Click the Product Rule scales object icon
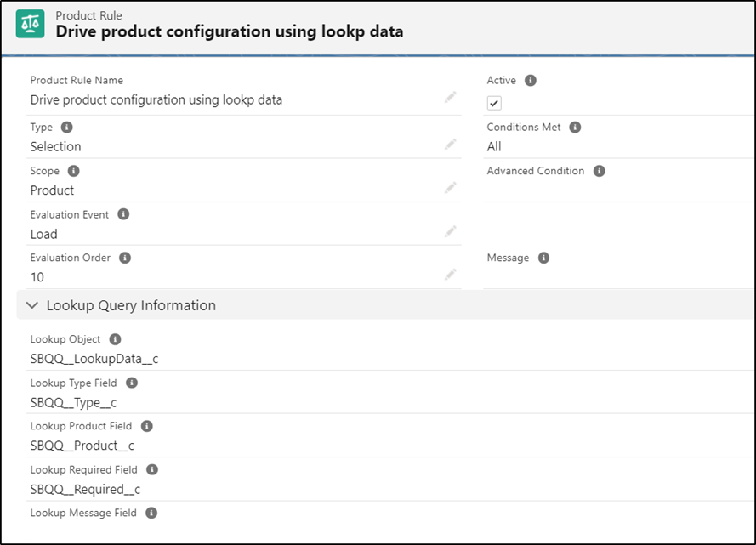 point(30,23)
